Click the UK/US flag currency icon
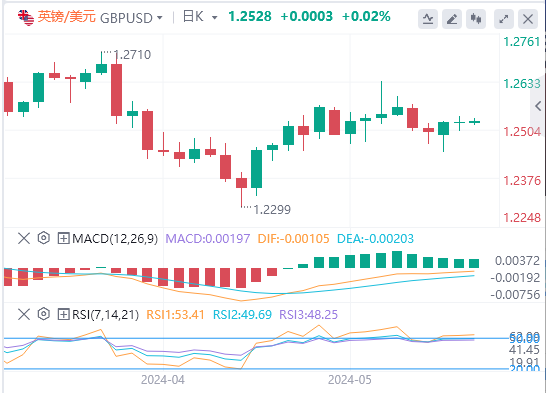This screenshot has width=546, height=393. [26, 17]
